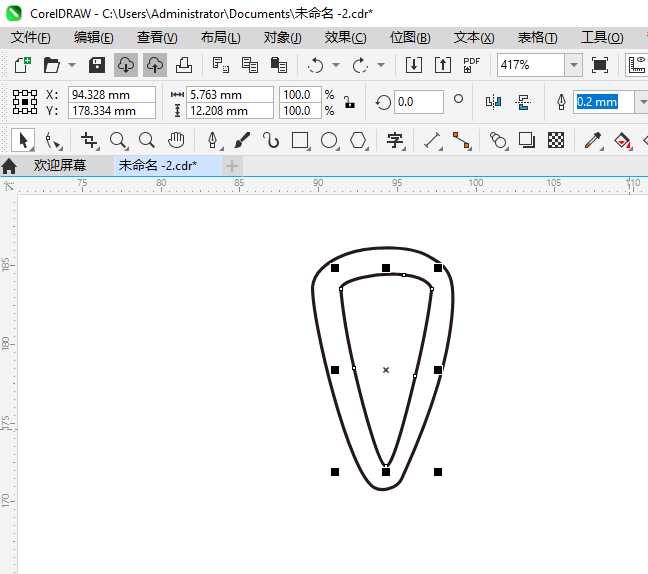This screenshot has height=574, width=648.
Task: Choose the Ellipse tool
Action: (329, 140)
